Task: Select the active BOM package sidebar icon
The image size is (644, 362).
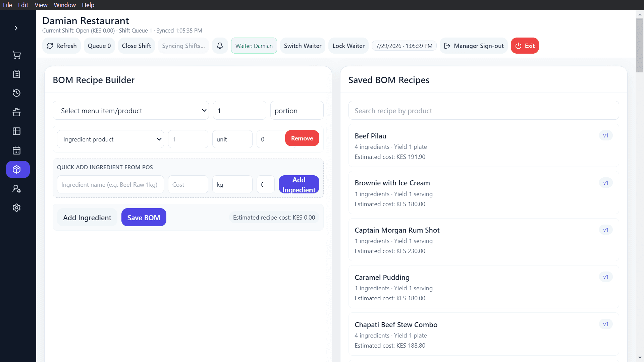Action: point(18,170)
